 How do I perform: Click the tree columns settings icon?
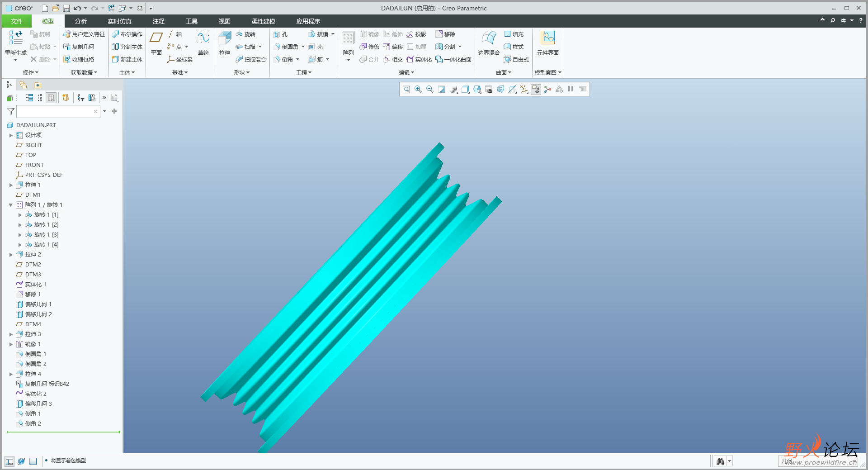point(92,98)
